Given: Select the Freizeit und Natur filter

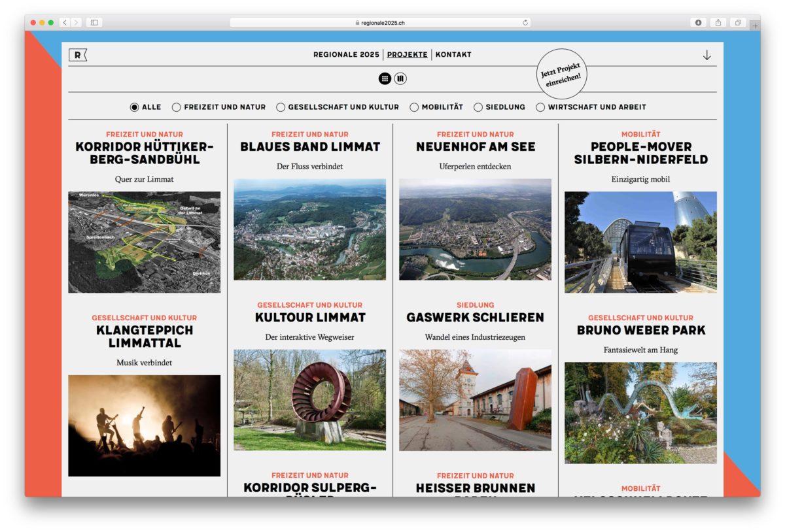Looking at the screenshot, I should point(177,107).
